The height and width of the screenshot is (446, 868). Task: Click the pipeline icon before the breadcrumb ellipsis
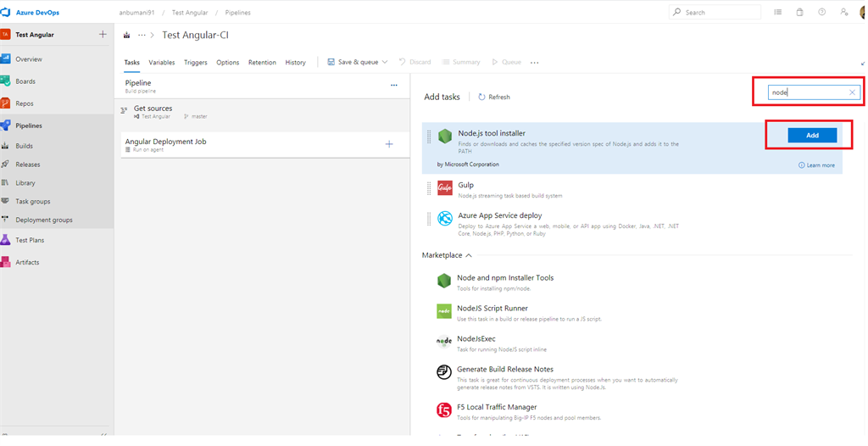(x=127, y=35)
